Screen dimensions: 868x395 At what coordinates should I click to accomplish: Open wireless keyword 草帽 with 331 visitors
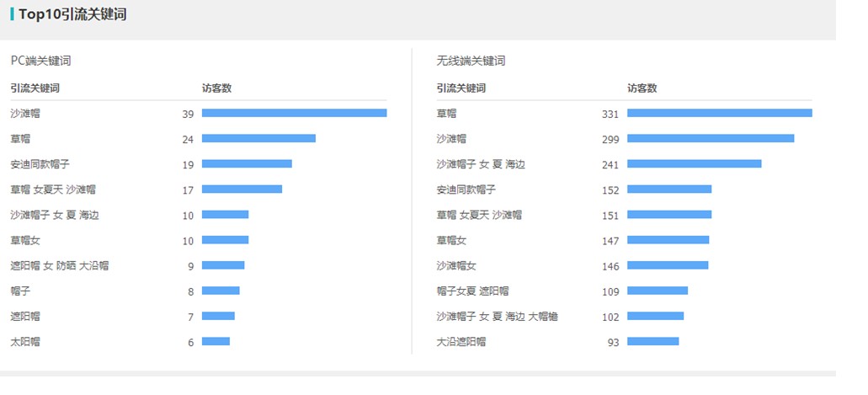tap(446, 114)
